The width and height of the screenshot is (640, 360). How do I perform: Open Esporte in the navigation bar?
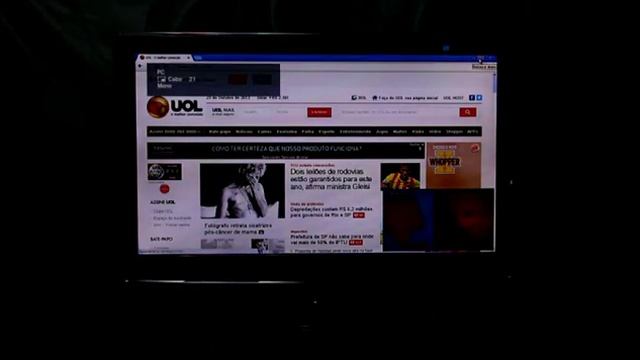point(327,132)
